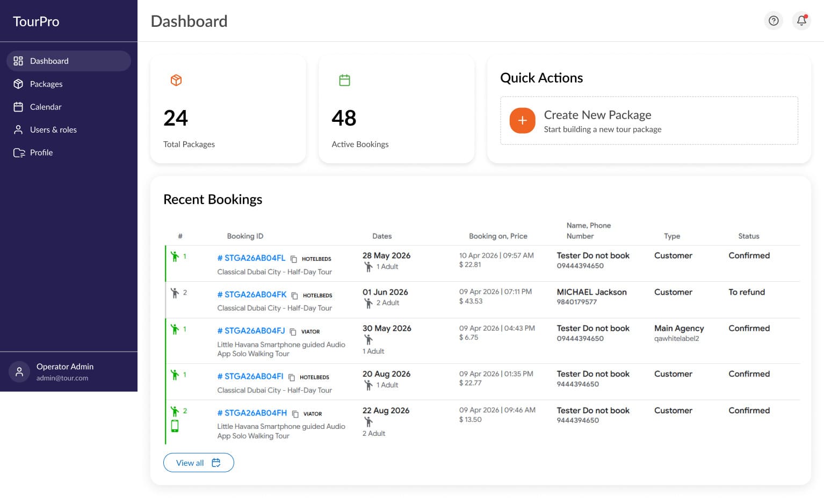Viewport: 824px width, 504px height.
Task: Click the orange plus Create New Package icon
Action: coord(522,121)
